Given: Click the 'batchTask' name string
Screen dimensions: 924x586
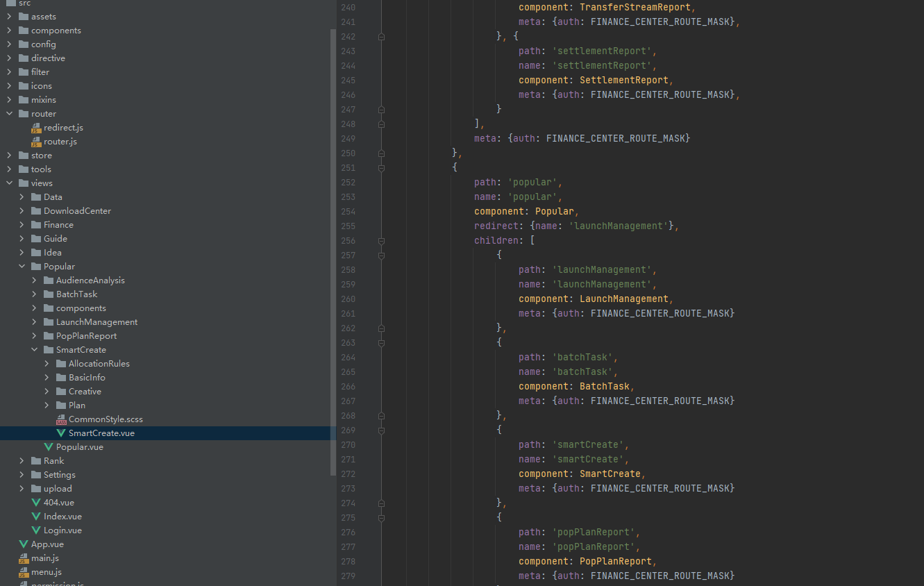Looking at the screenshot, I should coord(582,371).
